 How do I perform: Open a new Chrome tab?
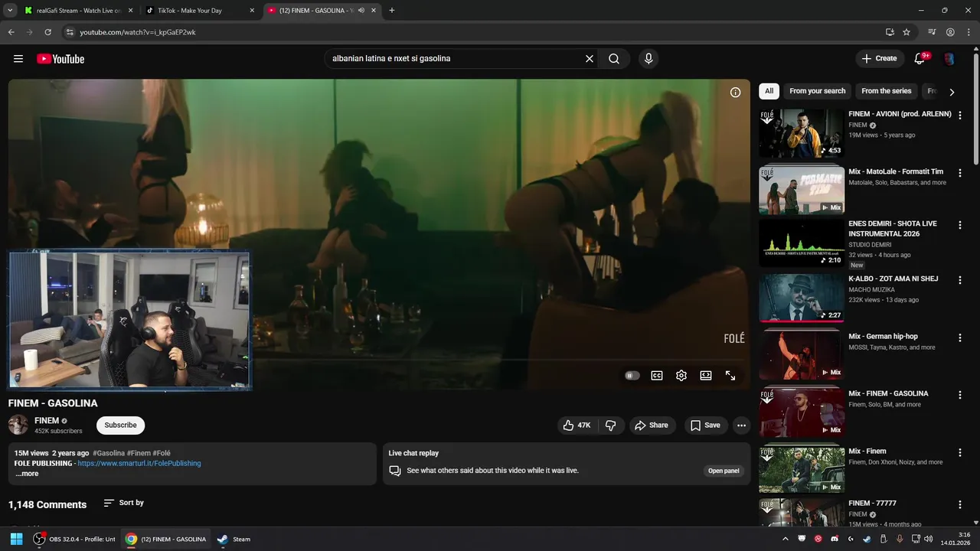coord(392,10)
